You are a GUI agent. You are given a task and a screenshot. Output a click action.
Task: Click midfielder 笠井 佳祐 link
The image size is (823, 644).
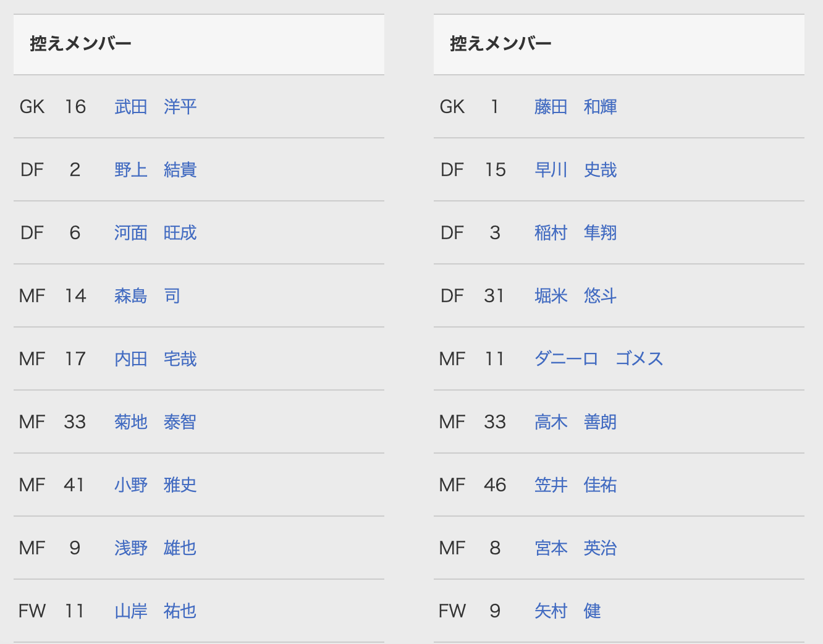click(576, 485)
